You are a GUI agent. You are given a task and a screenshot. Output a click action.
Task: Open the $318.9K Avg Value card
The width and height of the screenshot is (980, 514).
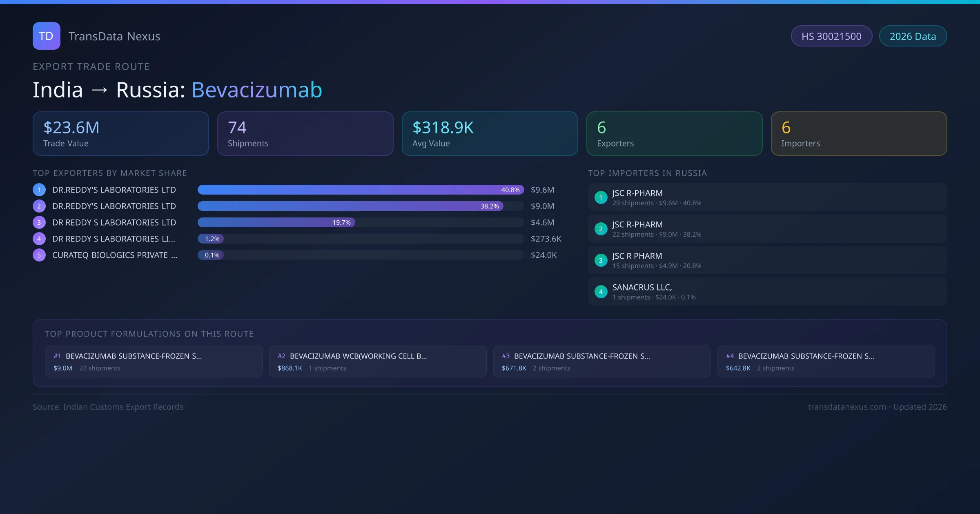pos(490,134)
